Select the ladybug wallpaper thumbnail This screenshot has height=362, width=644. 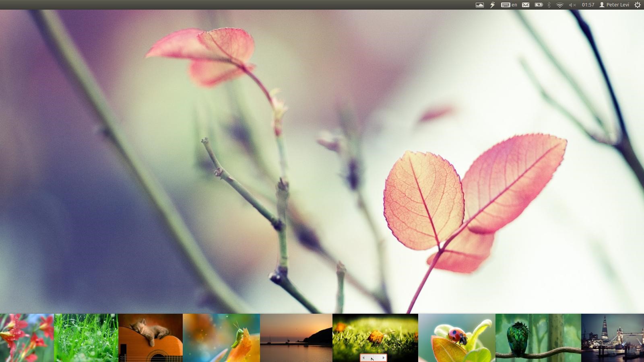456,338
